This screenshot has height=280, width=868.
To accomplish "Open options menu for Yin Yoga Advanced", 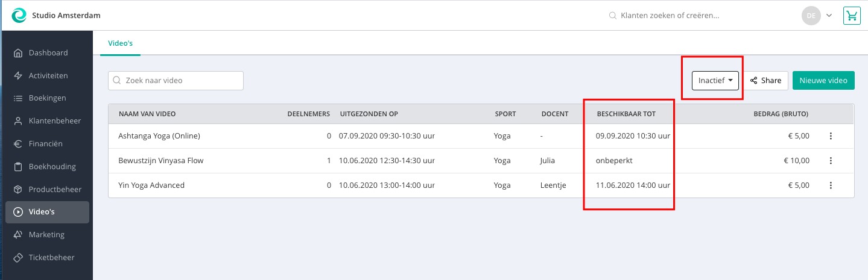I will (x=831, y=185).
